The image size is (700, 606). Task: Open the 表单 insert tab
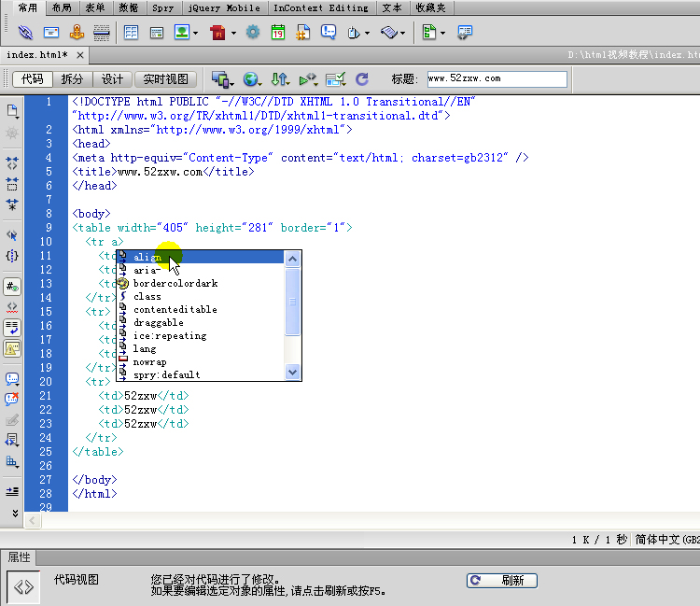[x=95, y=7]
